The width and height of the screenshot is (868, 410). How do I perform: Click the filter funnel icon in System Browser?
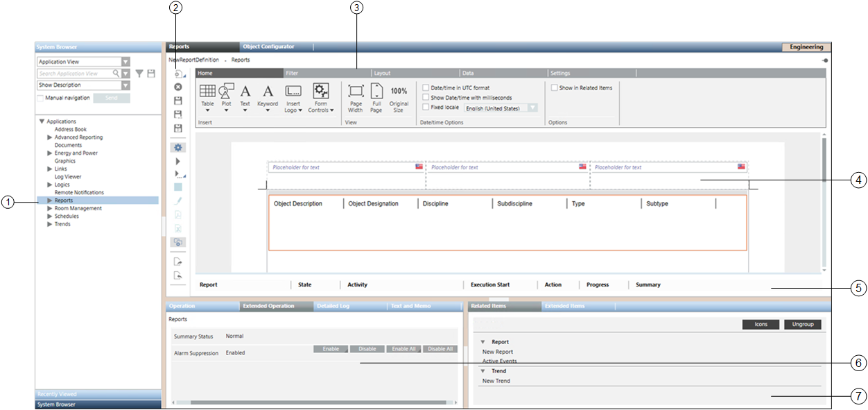tap(139, 74)
